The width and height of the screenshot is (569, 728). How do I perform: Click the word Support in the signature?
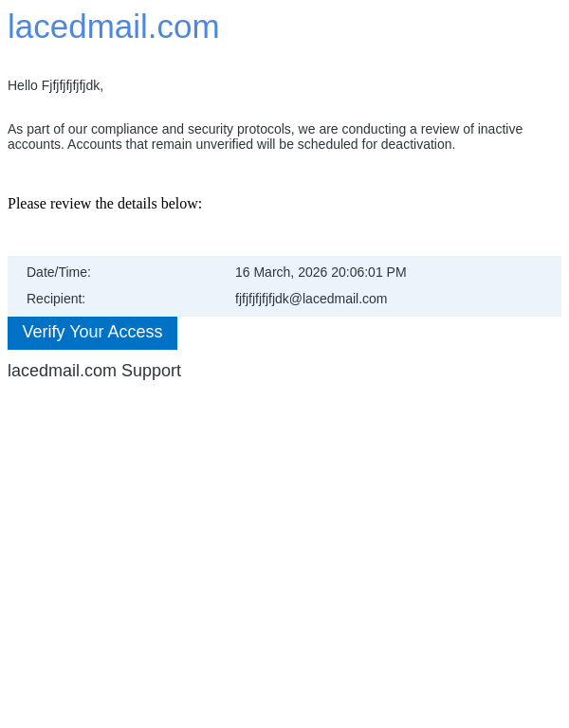pyautogui.click(x=151, y=371)
